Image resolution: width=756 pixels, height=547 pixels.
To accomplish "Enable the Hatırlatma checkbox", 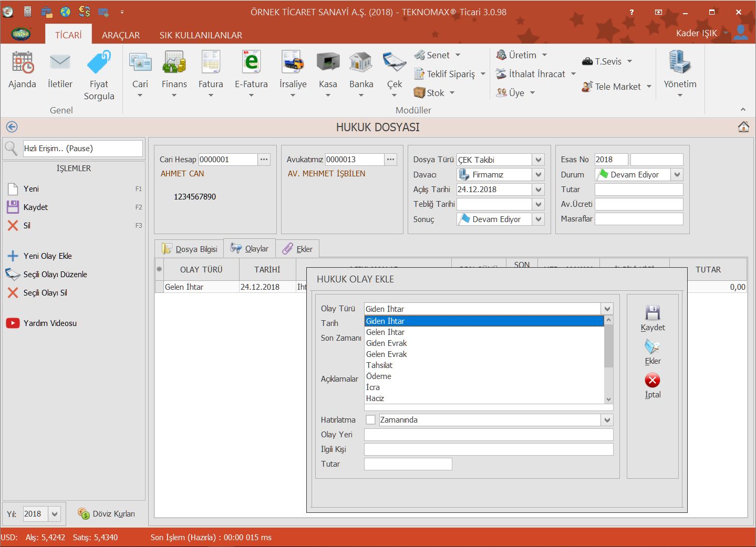I will [x=371, y=420].
